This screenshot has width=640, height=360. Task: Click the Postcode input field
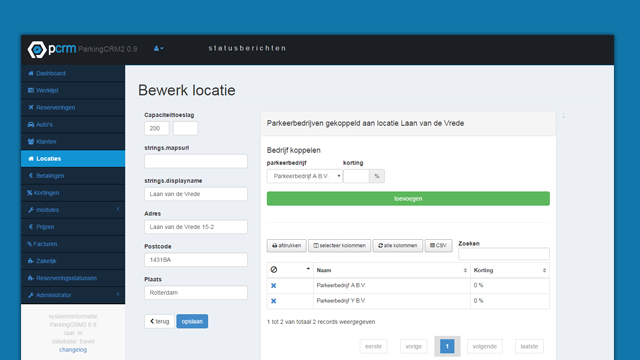tap(196, 260)
